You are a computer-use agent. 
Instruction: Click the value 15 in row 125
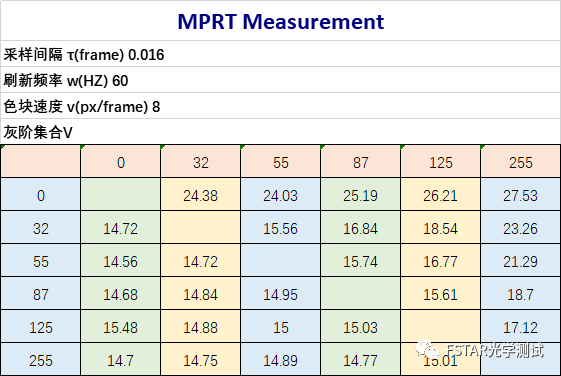click(x=281, y=327)
